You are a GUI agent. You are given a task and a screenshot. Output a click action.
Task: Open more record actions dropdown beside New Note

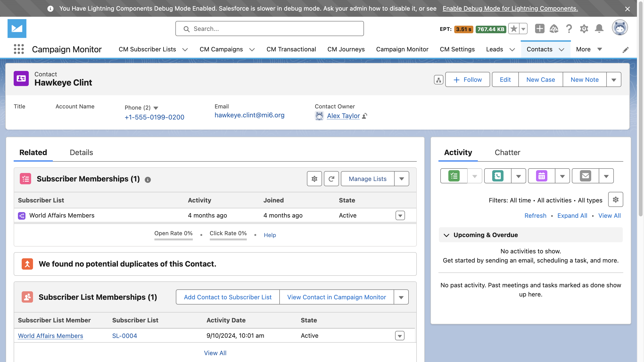point(614,80)
